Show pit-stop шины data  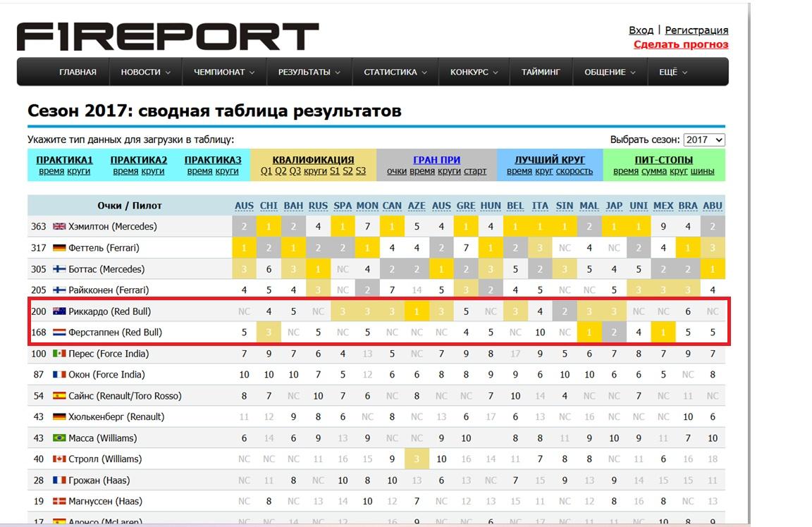click(x=702, y=171)
